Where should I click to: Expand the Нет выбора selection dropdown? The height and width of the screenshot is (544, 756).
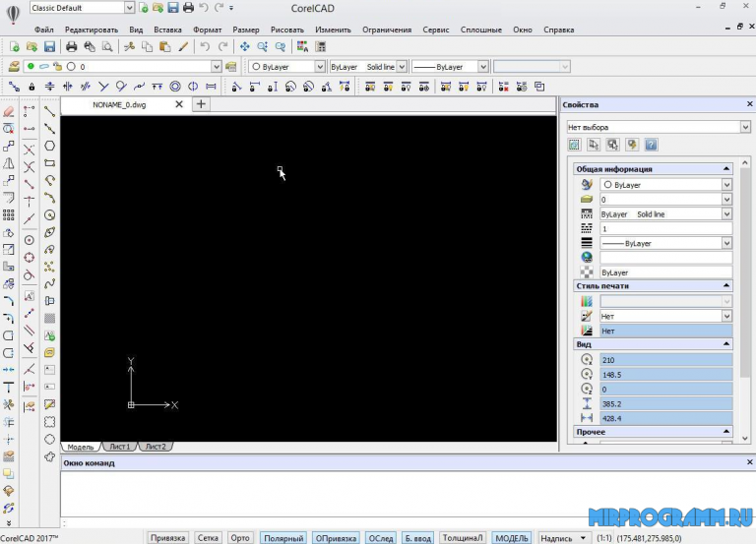pyautogui.click(x=744, y=127)
